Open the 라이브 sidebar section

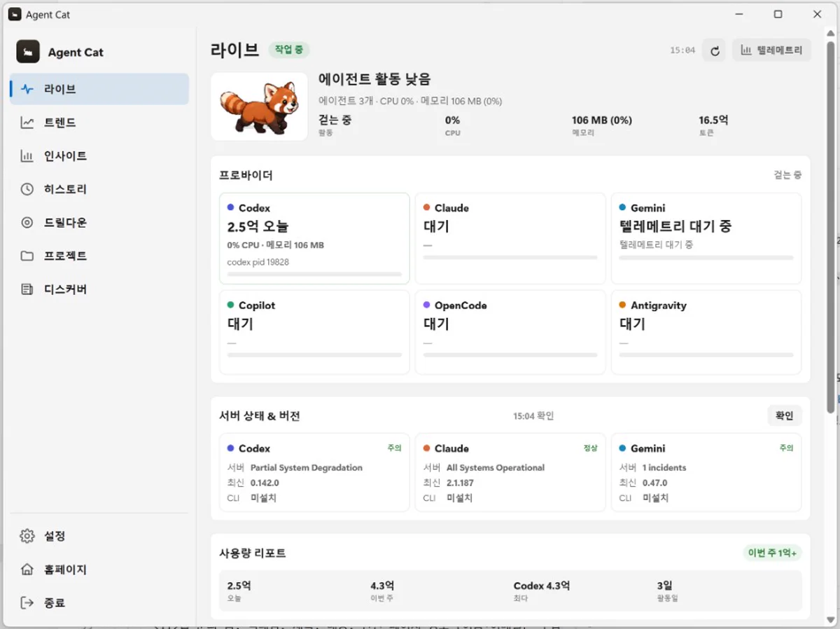click(99, 89)
